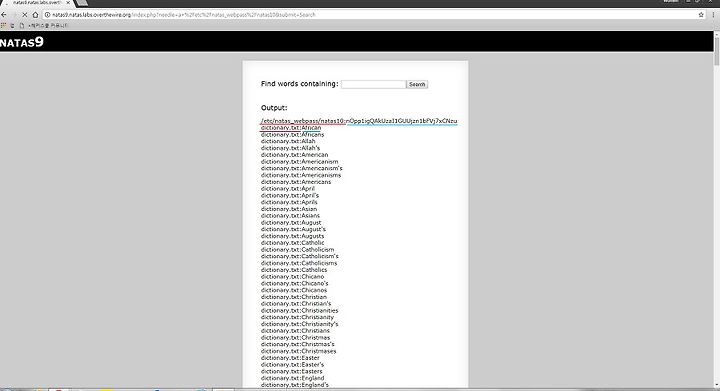Screen dimensions: 720x391
Task: Select 'dictionary.txt:England' output line
Action: [x=292, y=378]
